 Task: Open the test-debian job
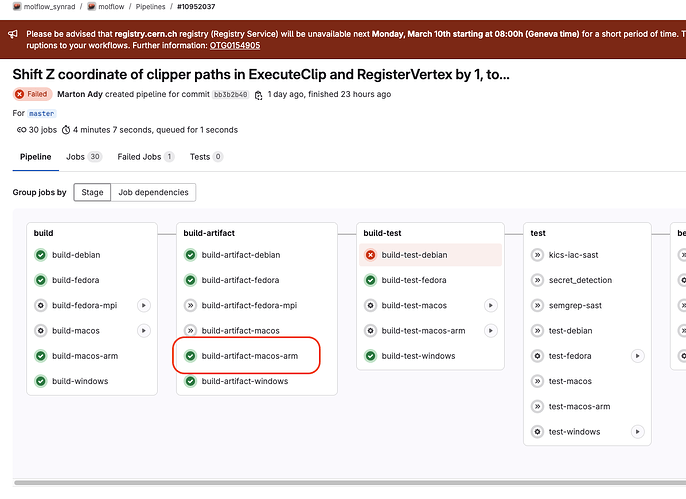570,331
